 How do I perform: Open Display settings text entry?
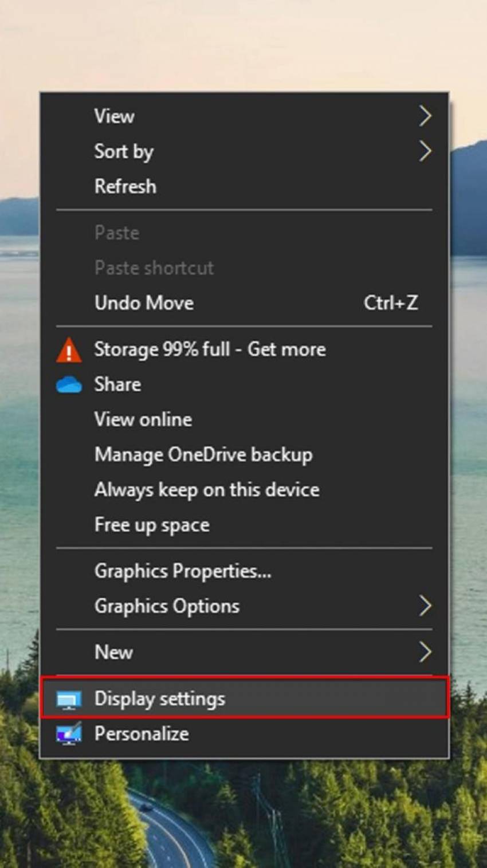[x=160, y=699]
